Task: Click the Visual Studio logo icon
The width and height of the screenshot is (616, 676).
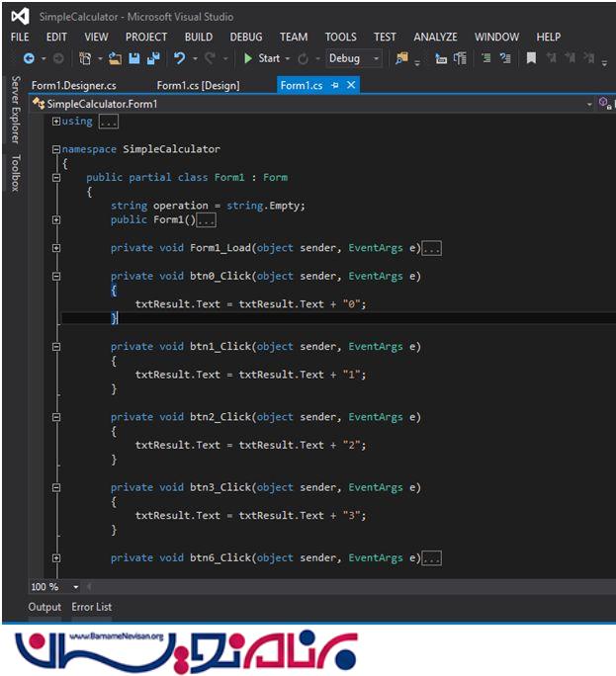Action: pyautogui.click(x=21, y=17)
